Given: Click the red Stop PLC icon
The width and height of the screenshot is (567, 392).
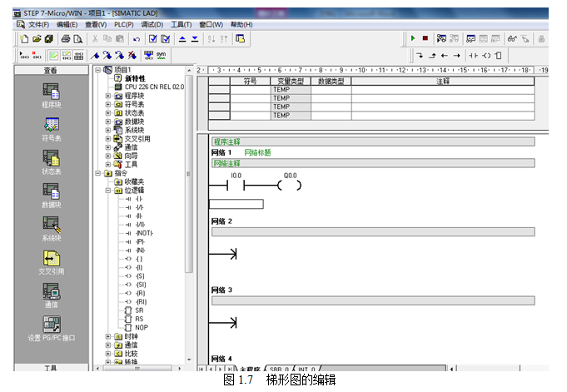Looking at the screenshot, I should point(425,38).
